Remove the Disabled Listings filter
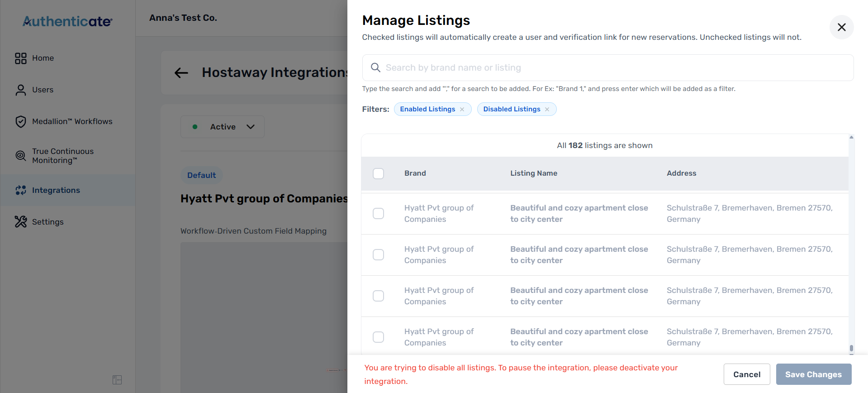Viewport: 868px width, 393px height. point(547,109)
